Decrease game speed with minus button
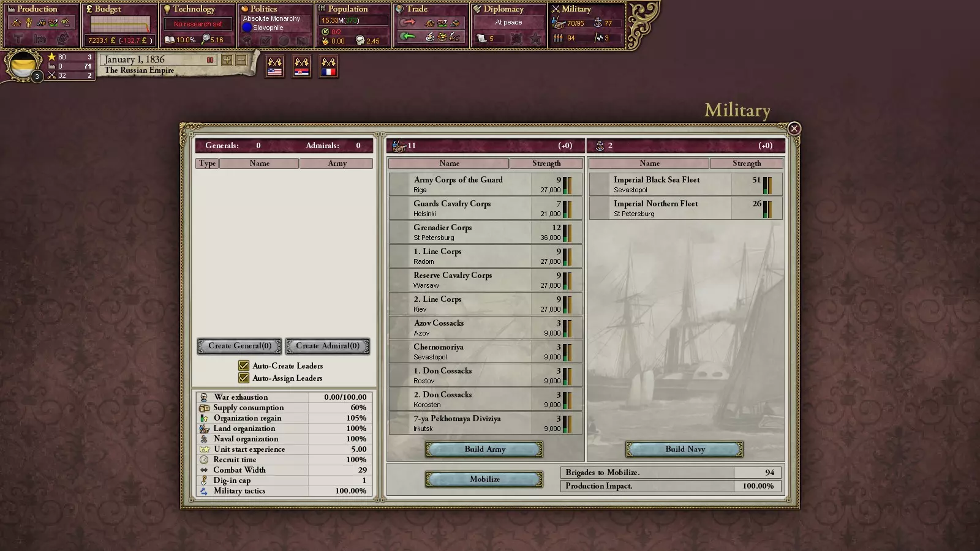The image size is (980, 551). tap(241, 60)
